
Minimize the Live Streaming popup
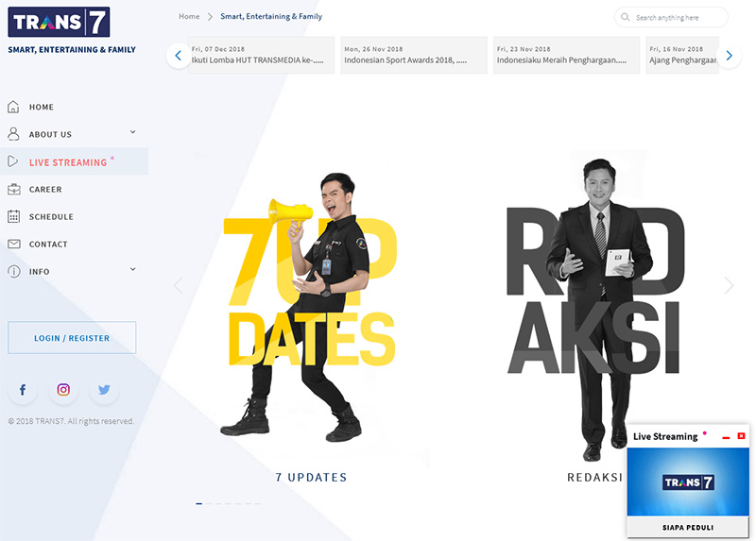coord(726,437)
